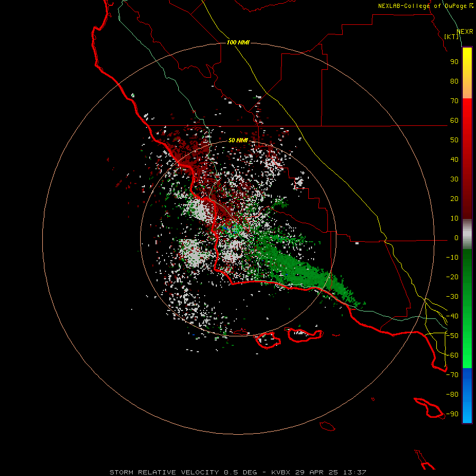Click the 100 NMI range ring label
Viewport: 476px width, 476px height.
click(238, 42)
